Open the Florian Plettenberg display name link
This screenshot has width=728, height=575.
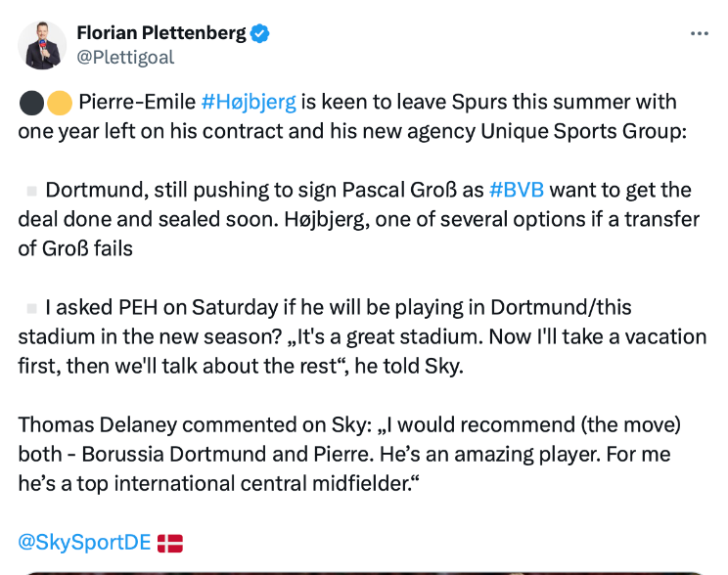161,33
